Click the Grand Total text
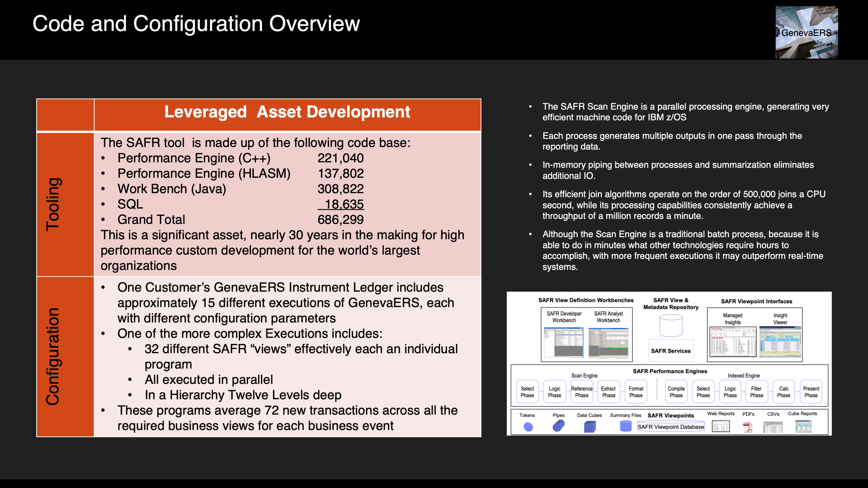This screenshot has width=868, height=488. [151, 220]
